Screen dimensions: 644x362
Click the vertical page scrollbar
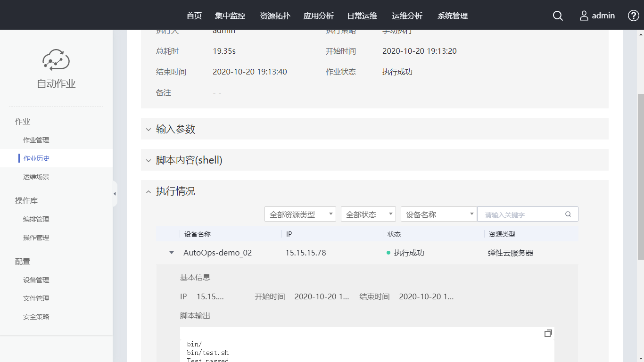(640, 176)
